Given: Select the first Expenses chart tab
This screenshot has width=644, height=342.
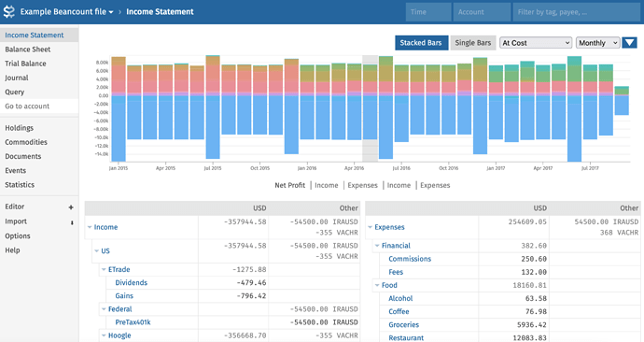Looking at the screenshot, I should [363, 185].
